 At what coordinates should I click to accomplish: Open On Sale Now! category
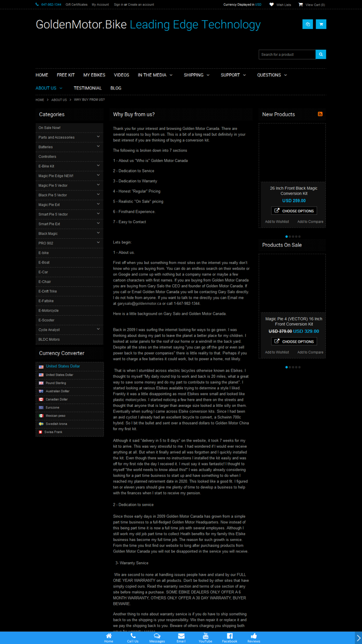coord(69,127)
